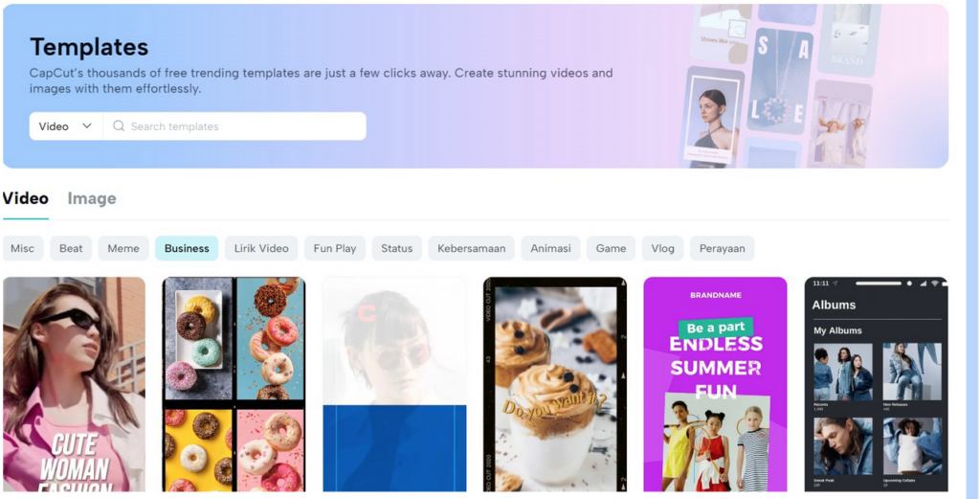
Task: Select the Business category chip
Action: coord(187,248)
